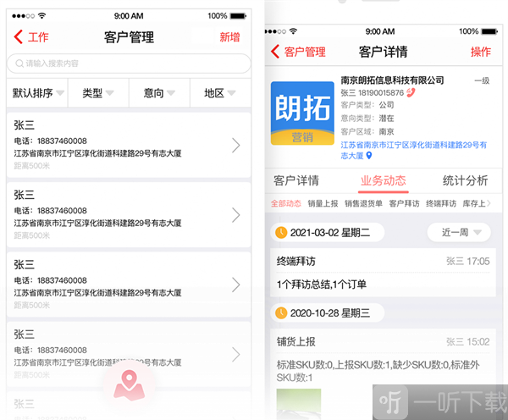The image size is (508, 420).
Task: Focus the 请输入搜索内容 search field
Action: [x=129, y=64]
